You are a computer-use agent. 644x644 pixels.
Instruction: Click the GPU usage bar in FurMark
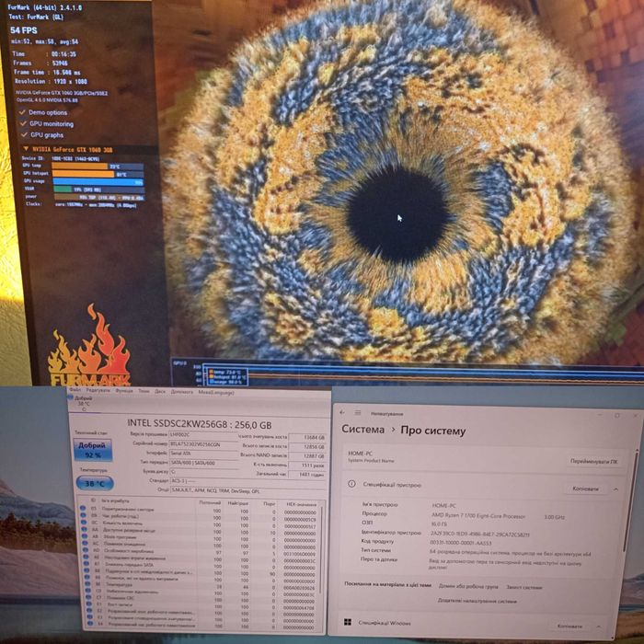pyautogui.click(x=98, y=181)
